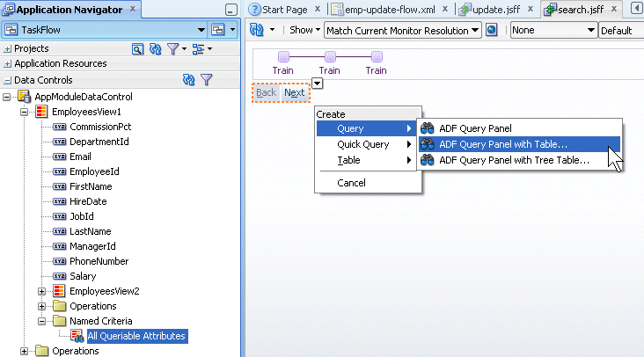Switch to the Start Page tab
This screenshot has height=357, width=644.
click(x=284, y=10)
